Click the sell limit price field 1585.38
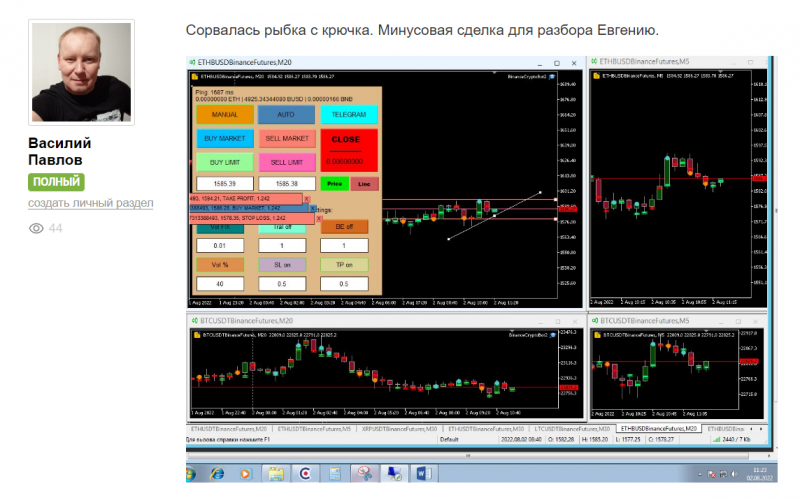 pyautogui.click(x=287, y=184)
